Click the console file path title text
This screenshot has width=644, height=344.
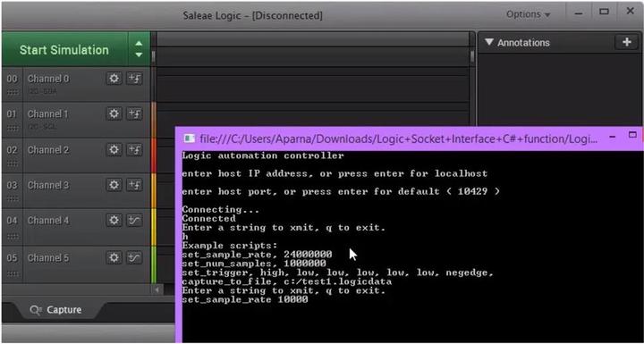tap(398, 138)
